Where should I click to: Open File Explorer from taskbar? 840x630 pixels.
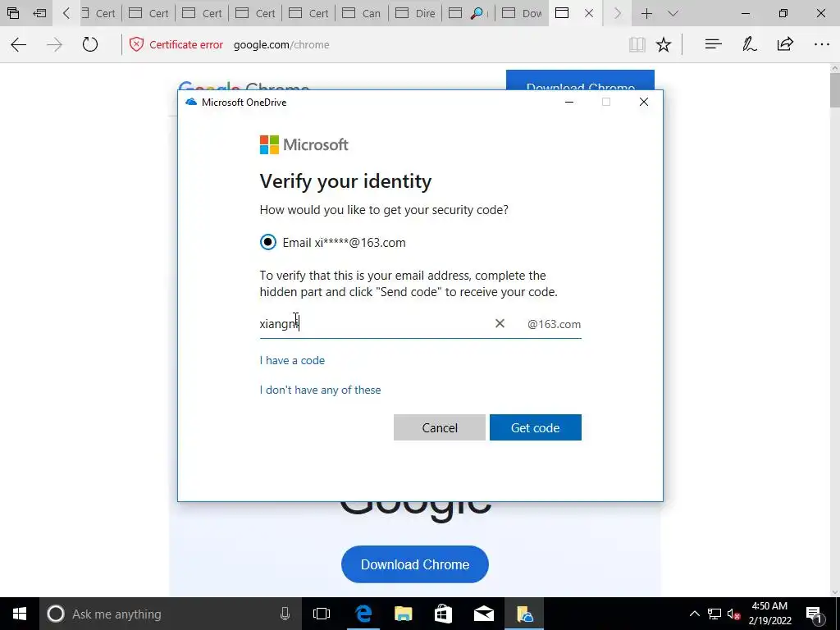coord(403,614)
